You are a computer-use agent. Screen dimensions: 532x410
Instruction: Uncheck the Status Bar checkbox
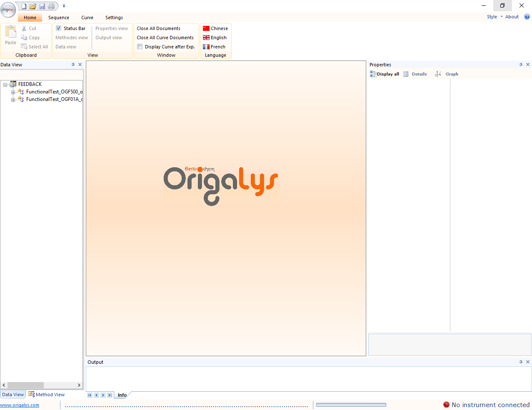pyautogui.click(x=59, y=28)
